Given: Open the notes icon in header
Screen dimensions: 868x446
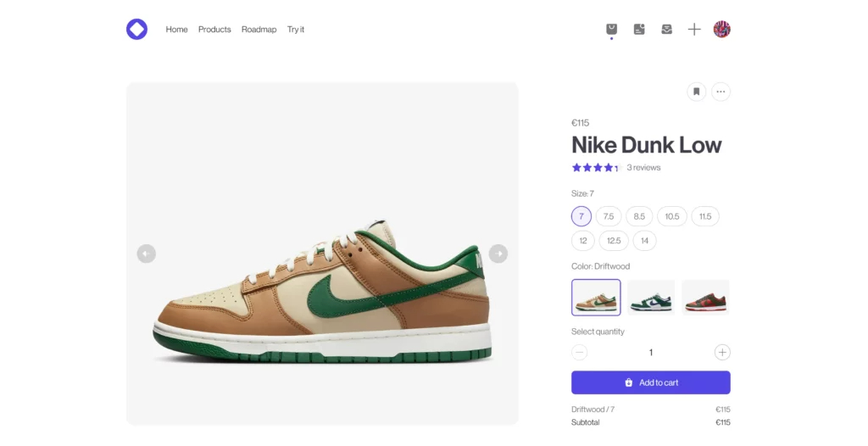Looking at the screenshot, I should point(639,29).
